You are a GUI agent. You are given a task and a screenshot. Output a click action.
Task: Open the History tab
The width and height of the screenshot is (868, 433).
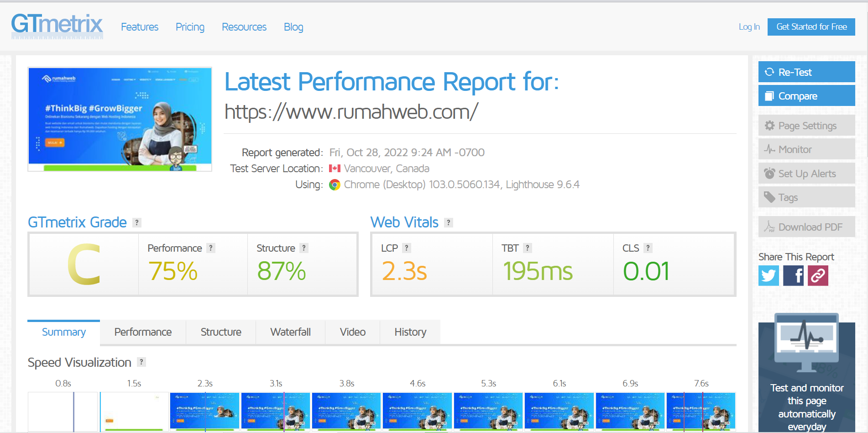coord(410,332)
